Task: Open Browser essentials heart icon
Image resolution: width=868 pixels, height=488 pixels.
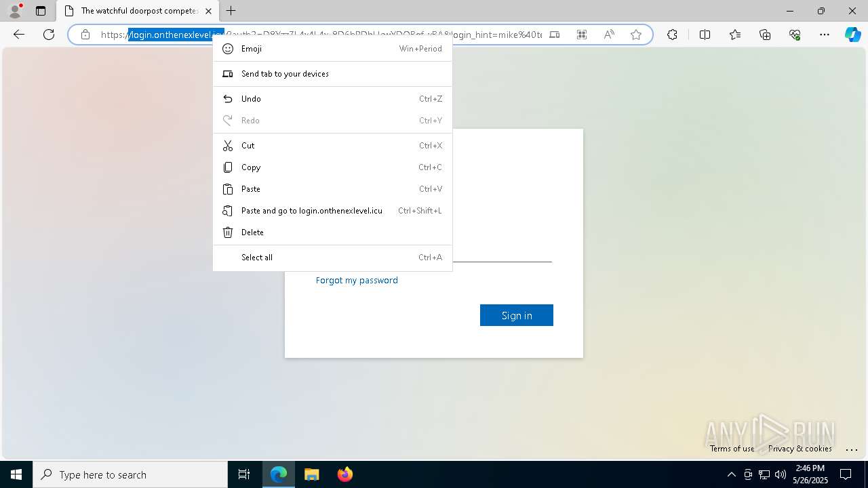Action: pos(795,35)
